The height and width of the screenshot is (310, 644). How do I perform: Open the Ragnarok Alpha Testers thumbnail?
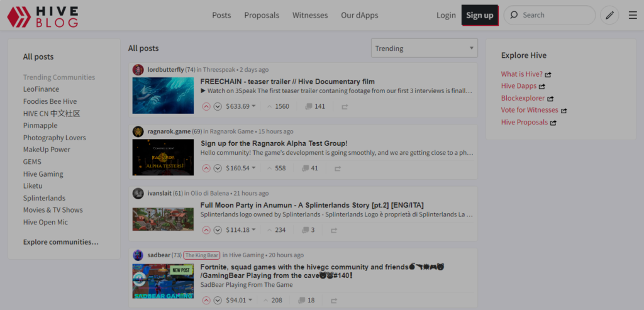pos(163,157)
